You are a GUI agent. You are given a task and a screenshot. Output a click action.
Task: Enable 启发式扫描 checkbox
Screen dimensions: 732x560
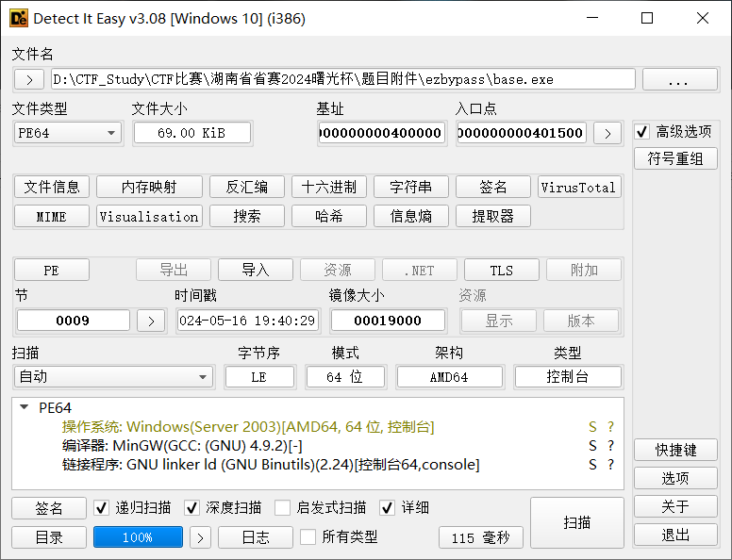click(x=282, y=508)
